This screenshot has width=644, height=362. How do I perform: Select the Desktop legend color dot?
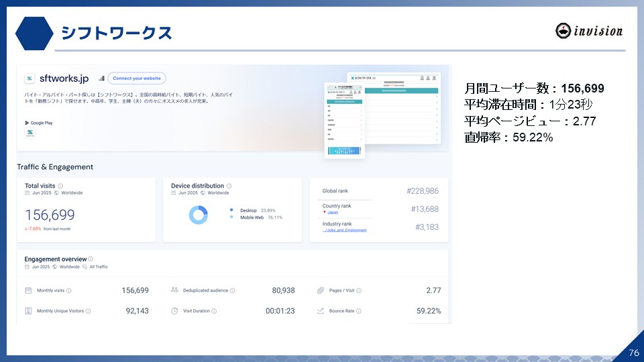pos(231,210)
